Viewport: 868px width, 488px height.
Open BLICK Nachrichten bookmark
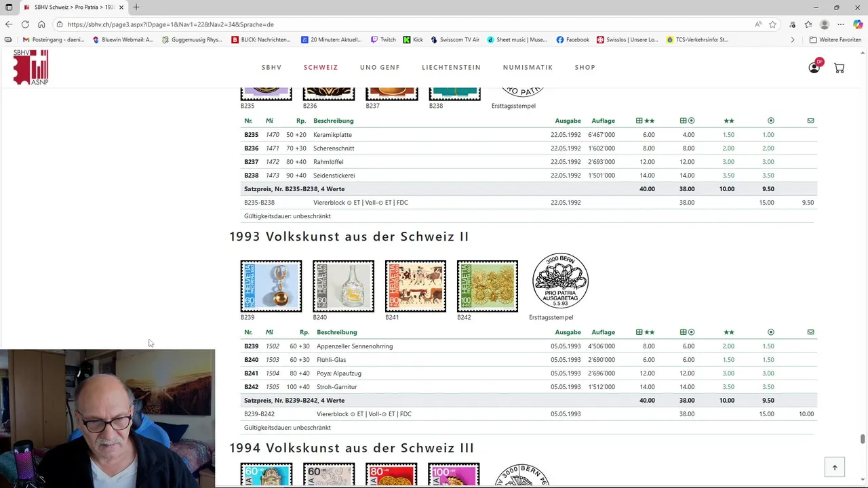(x=261, y=40)
